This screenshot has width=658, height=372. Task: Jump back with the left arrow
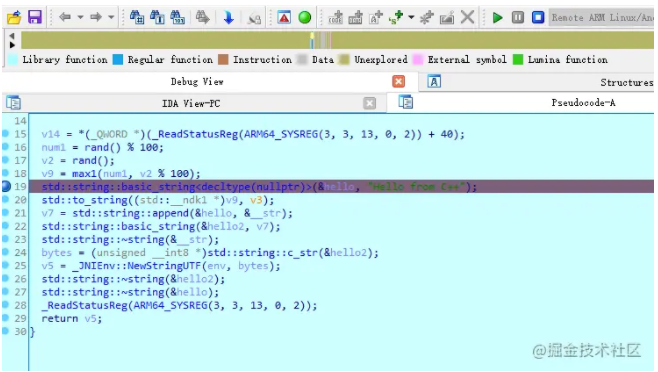[x=65, y=17]
